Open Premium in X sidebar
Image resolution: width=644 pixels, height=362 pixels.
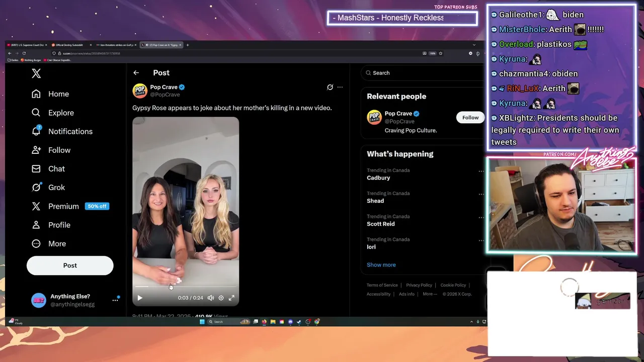pos(69,206)
